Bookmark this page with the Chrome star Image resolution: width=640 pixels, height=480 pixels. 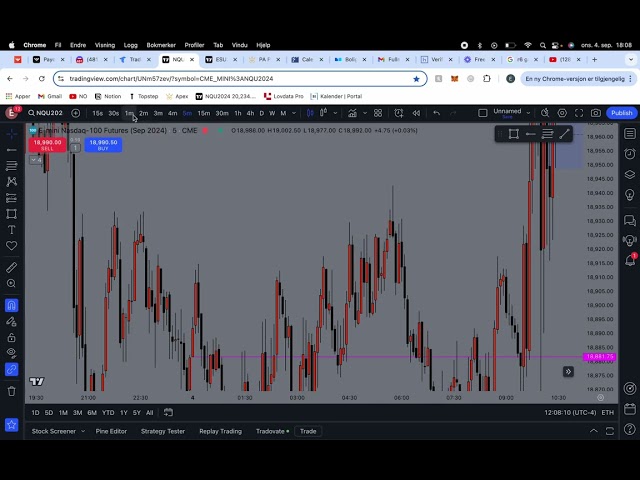[x=416, y=79]
